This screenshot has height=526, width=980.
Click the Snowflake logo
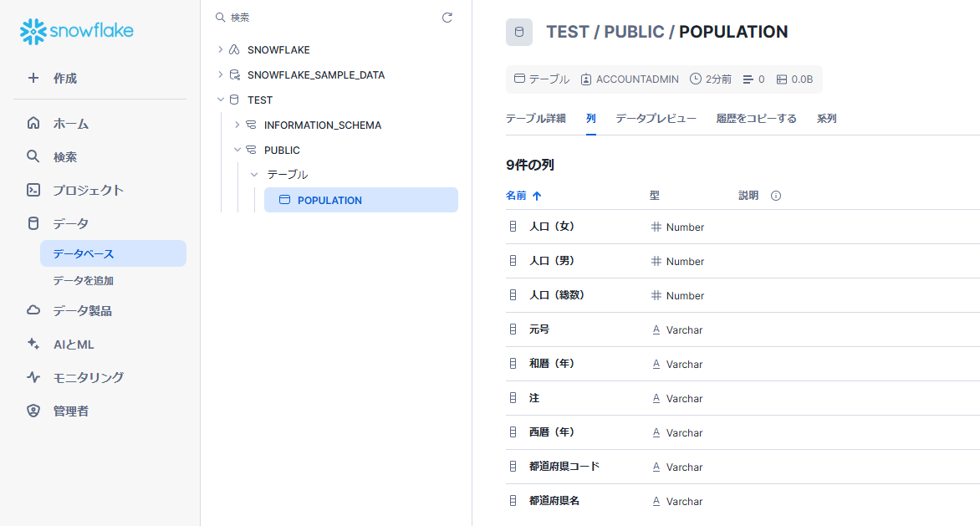(76, 31)
